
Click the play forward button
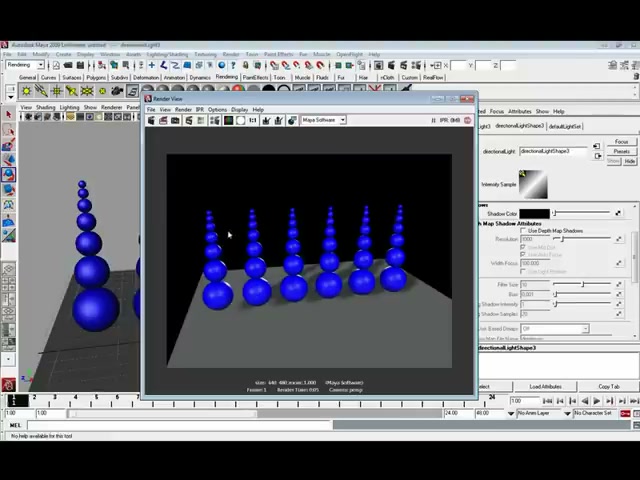tap(597, 401)
